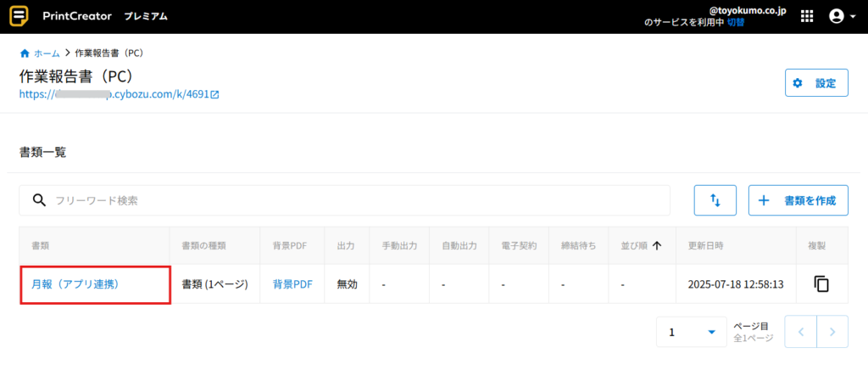
Task: Click the ホーム breadcrumb link
Action: [47, 53]
